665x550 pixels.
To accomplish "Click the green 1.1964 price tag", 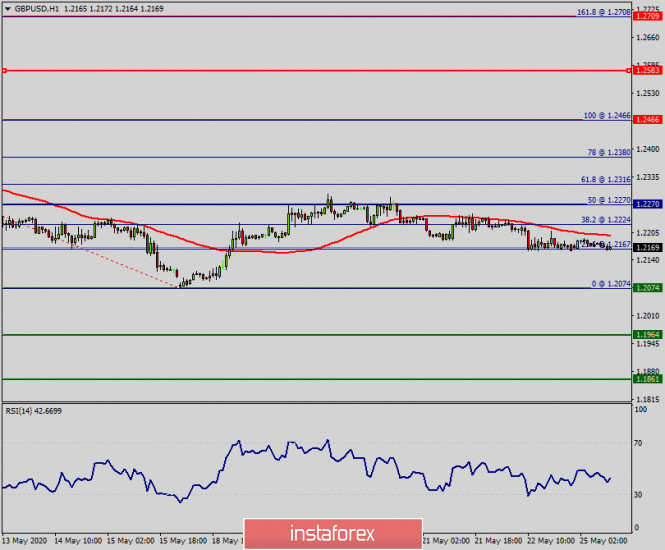I will 646,335.
